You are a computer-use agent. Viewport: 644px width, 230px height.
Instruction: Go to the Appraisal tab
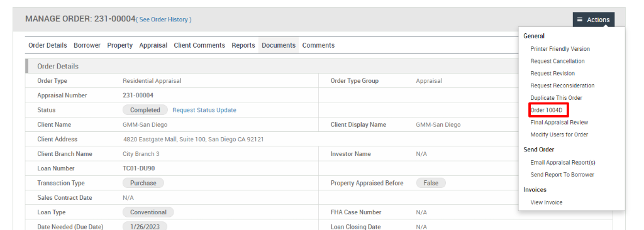coord(153,45)
